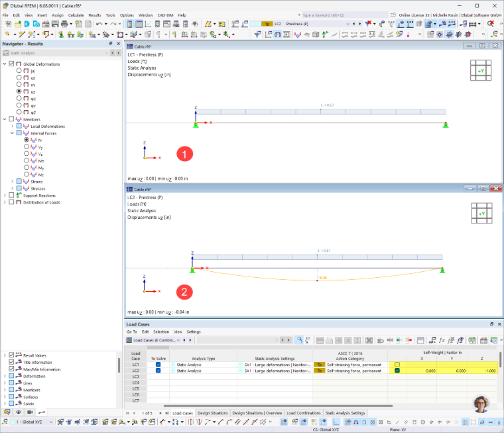The height and width of the screenshot is (433, 504).
Task: Toggle member internal forces diagram icon
Action: [298, 34]
